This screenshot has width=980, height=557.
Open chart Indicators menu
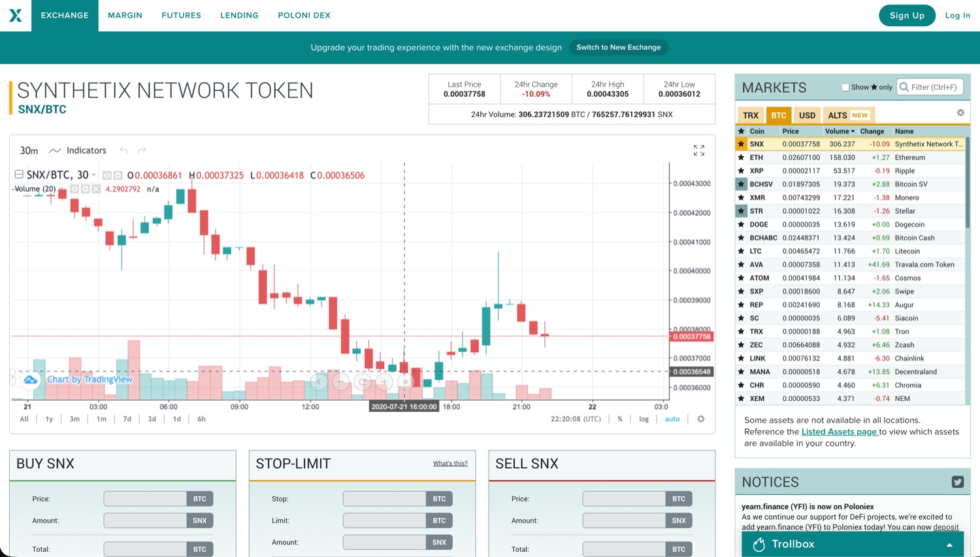(78, 150)
